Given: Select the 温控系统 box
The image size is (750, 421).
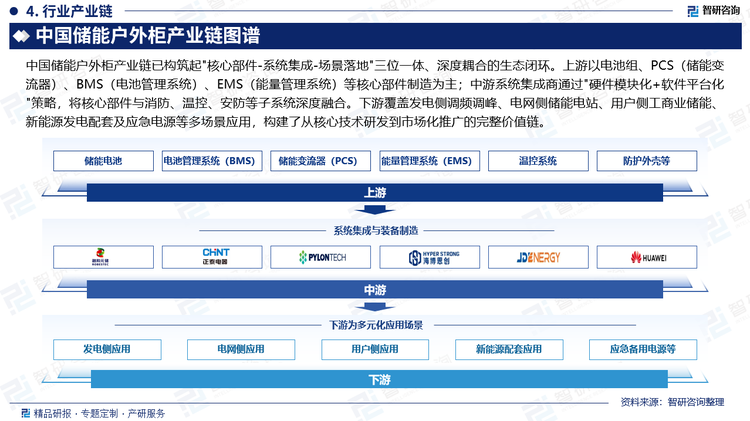Looking at the screenshot, I should 538,161.
